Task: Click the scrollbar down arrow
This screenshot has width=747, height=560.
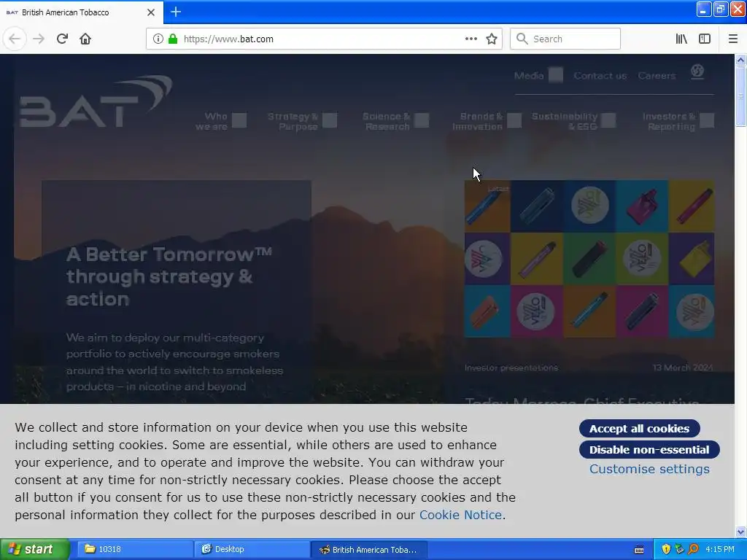Action: click(740, 532)
